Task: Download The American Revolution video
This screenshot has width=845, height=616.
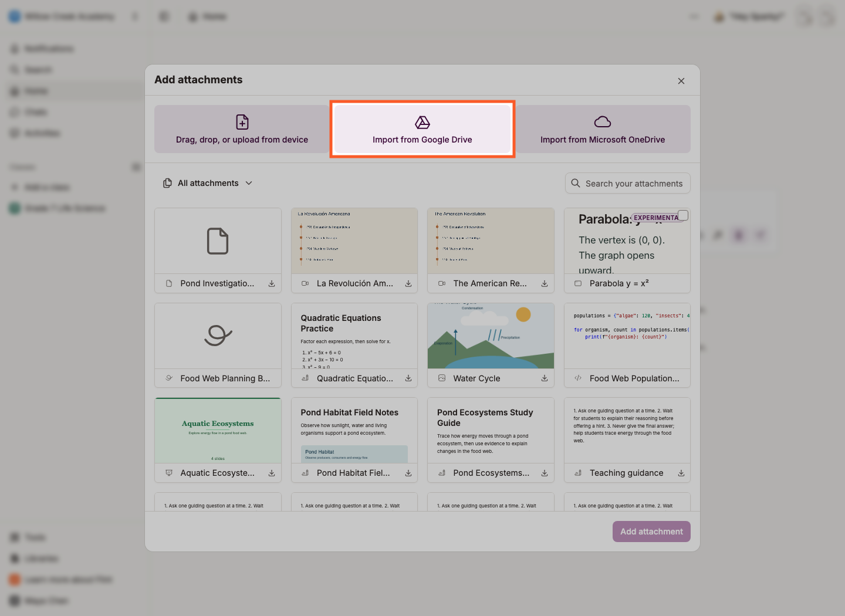Action: click(x=545, y=283)
